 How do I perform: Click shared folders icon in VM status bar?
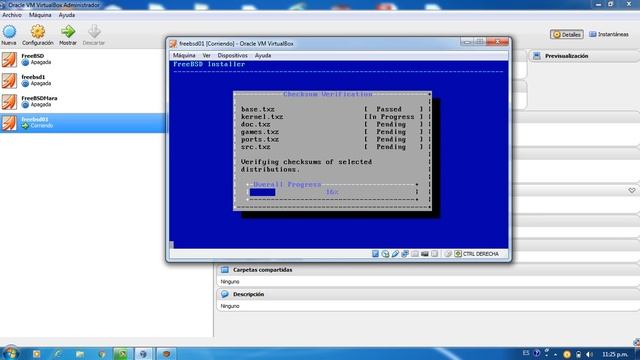click(415, 254)
